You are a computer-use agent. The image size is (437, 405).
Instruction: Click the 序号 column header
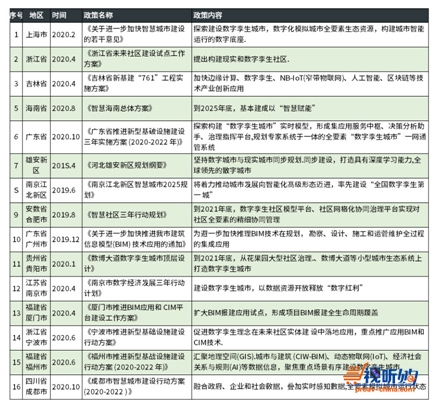[16, 15]
